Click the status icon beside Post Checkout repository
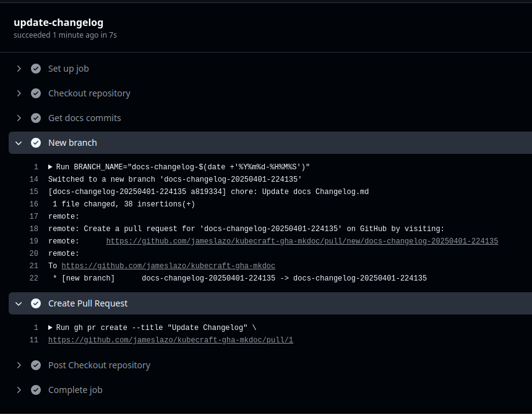 point(36,365)
